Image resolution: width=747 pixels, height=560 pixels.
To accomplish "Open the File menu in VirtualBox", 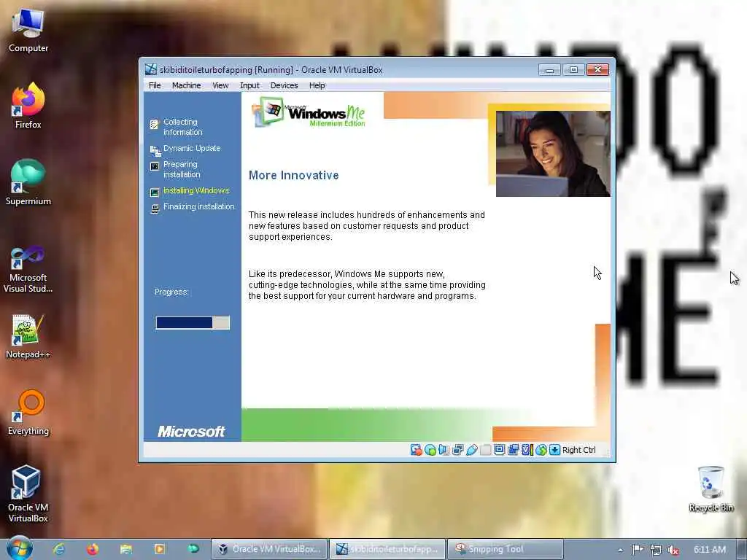I will pos(155,85).
